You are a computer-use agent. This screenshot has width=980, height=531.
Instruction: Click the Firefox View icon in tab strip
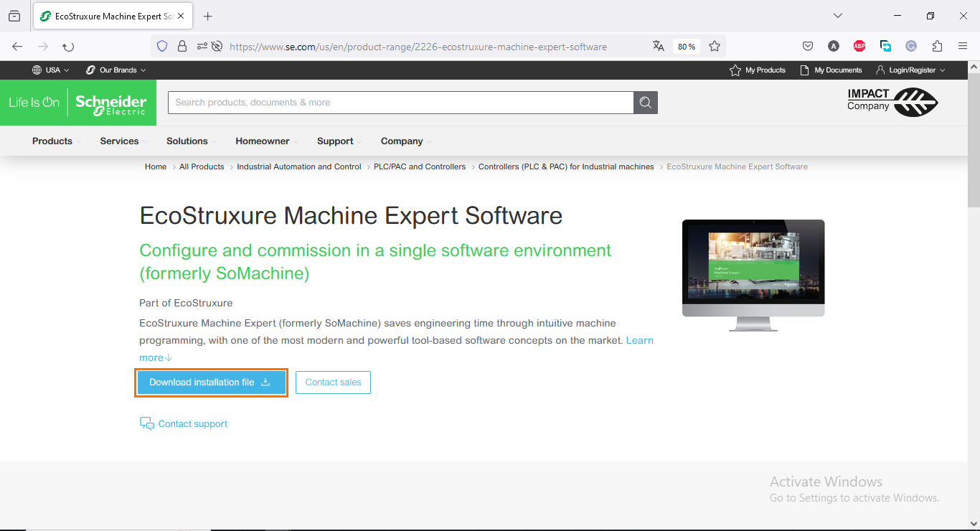[14, 16]
